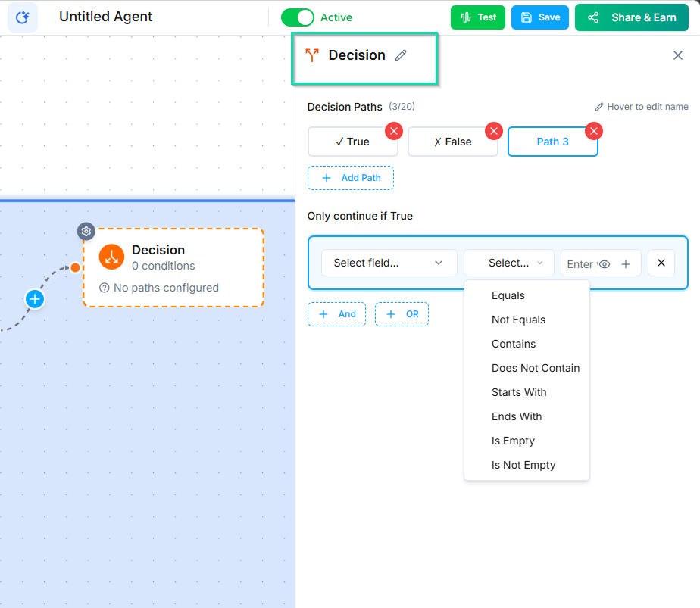This screenshot has width=700, height=608.
Task: Run the agent with the Test button
Action: (x=477, y=17)
